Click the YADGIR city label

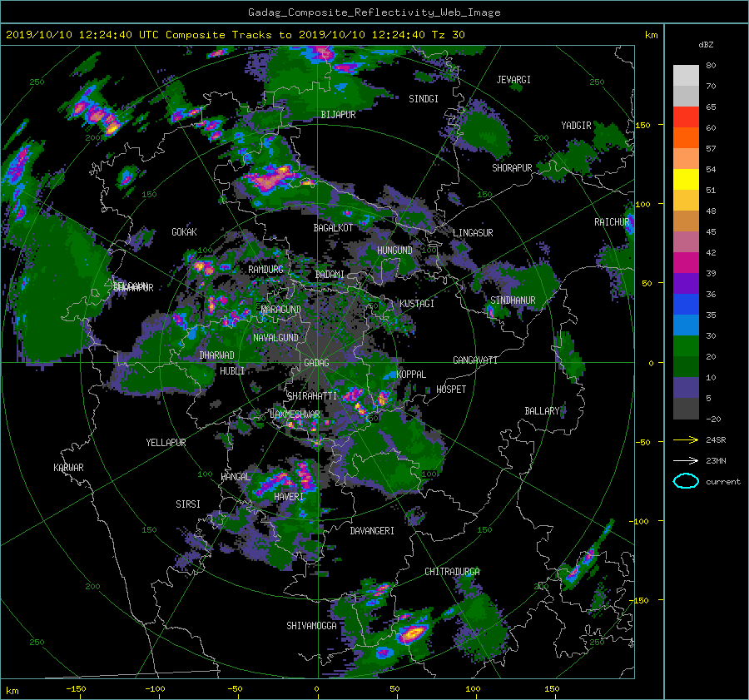point(576,126)
